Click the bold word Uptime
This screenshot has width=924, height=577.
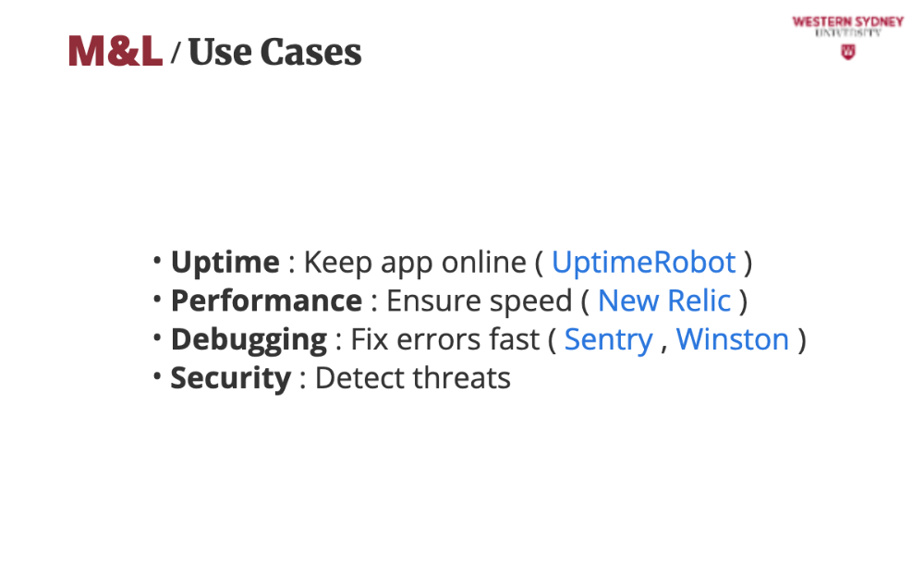pyautogui.click(x=225, y=263)
